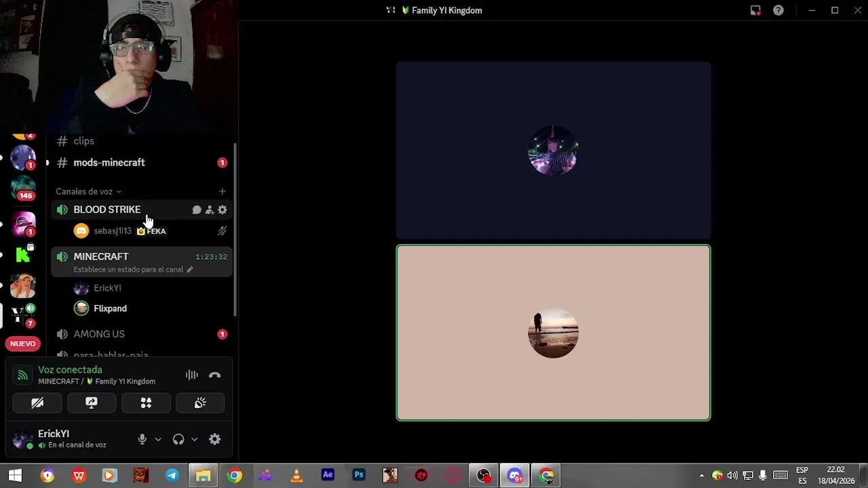
Task: Invite someone to BLOOD STRIKE via person-plus icon
Action: point(210,210)
